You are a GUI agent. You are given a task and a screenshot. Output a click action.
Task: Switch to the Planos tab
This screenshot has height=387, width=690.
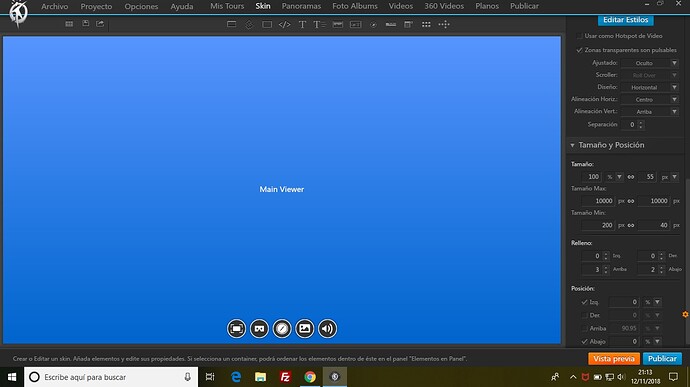click(x=487, y=6)
